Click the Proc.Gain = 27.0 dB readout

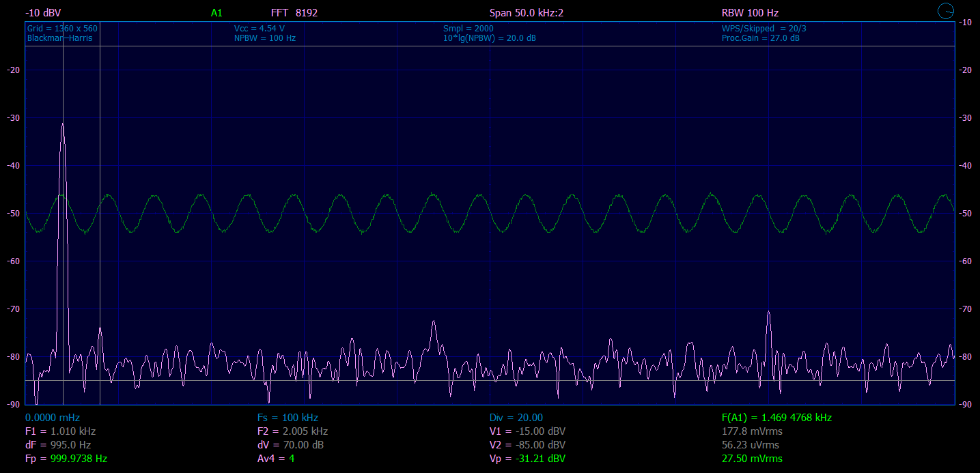(761, 38)
